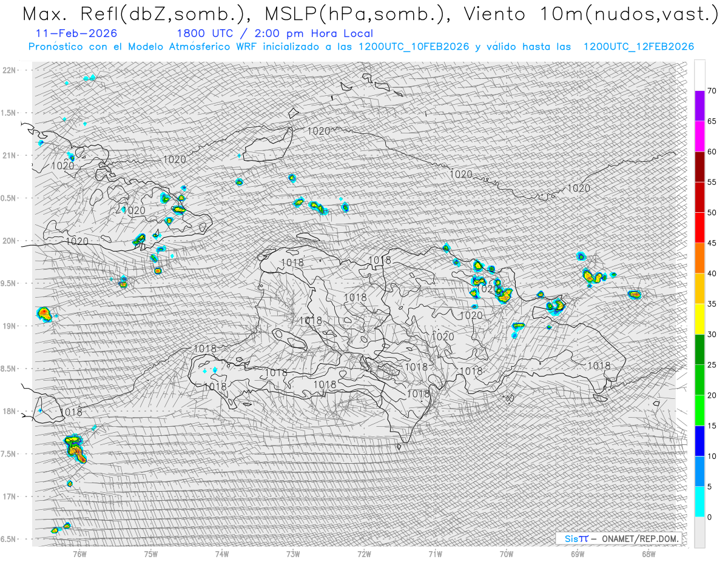Viewport: 728px width, 562px height.
Task: Click the '35' value on the color scale
Action: tap(712, 304)
